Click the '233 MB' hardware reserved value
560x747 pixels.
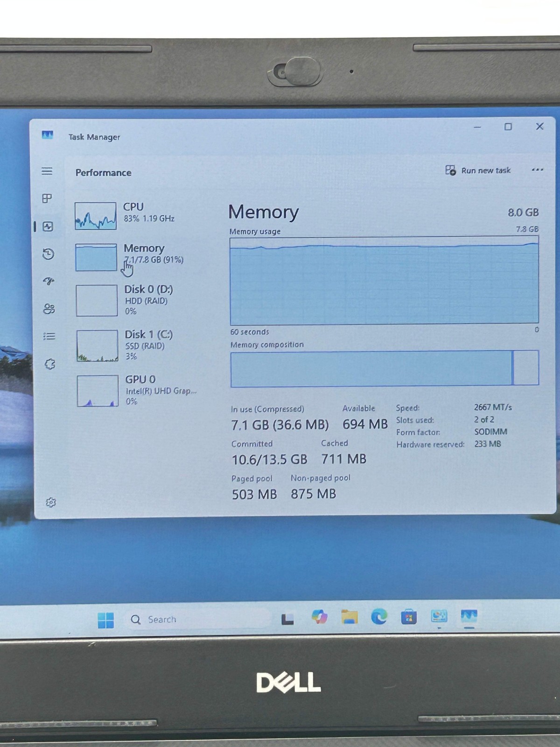click(488, 444)
